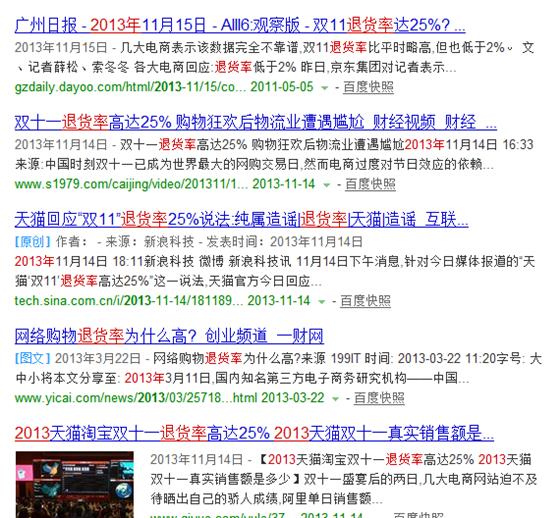Image resolution: width=560 pixels, height=518 pixels.
Task: Open the 网络购物退货率为什么高 result title
Action: [x=169, y=336]
